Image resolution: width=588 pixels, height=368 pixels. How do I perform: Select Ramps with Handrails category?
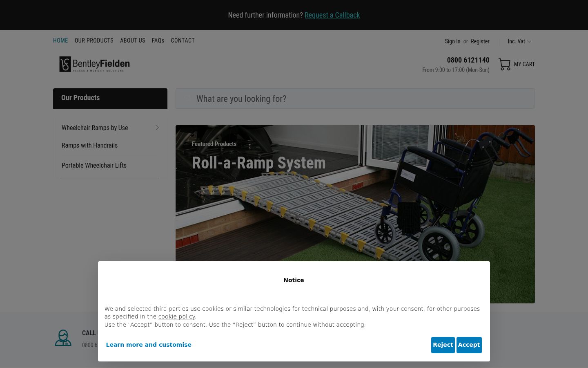[89, 145]
